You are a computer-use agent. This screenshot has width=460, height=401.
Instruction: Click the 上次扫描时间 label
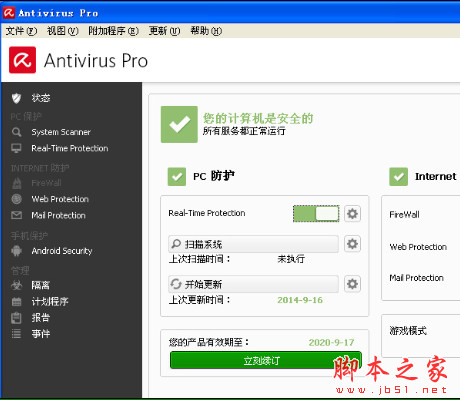pos(199,259)
